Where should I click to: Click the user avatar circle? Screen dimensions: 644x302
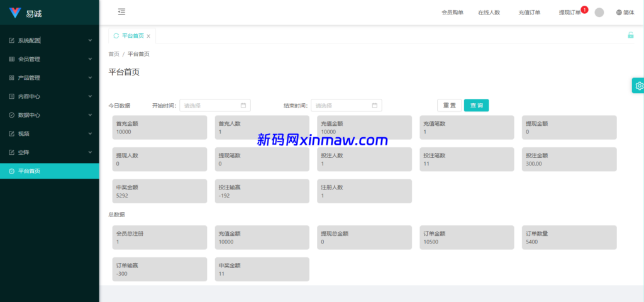[599, 13]
